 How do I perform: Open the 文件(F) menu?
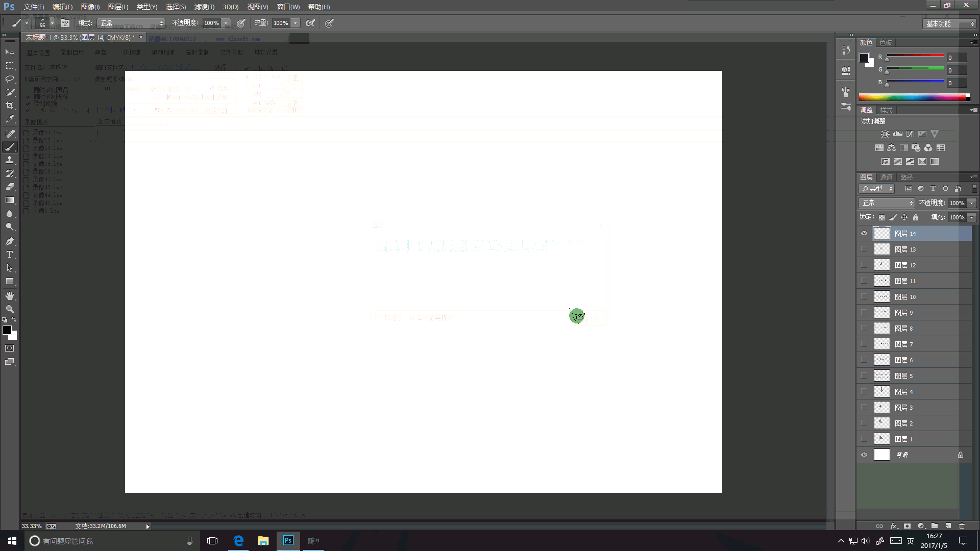34,7
